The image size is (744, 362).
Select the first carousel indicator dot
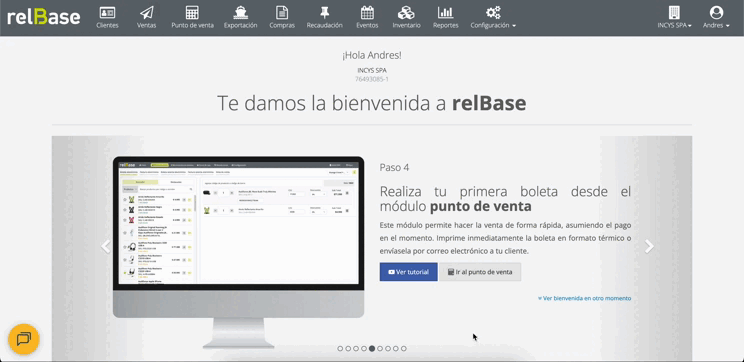[340, 348]
